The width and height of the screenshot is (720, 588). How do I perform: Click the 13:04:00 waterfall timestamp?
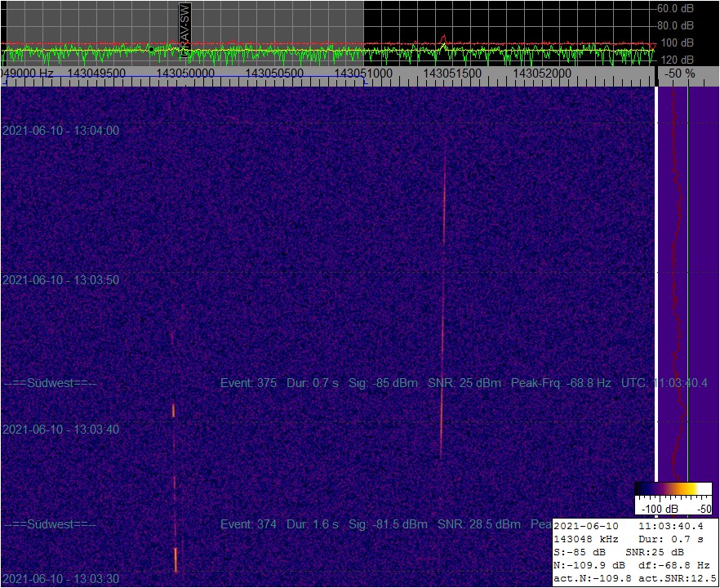[60, 131]
